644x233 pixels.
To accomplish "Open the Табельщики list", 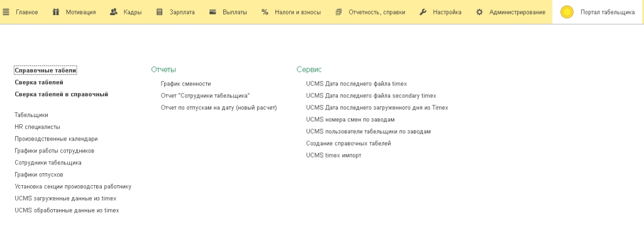I will click(x=31, y=115).
